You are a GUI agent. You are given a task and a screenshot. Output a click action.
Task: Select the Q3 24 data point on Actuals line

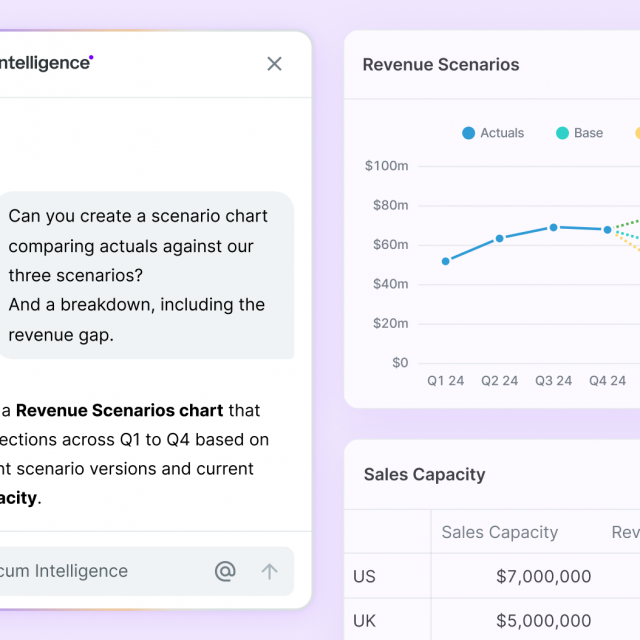point(553,227)
